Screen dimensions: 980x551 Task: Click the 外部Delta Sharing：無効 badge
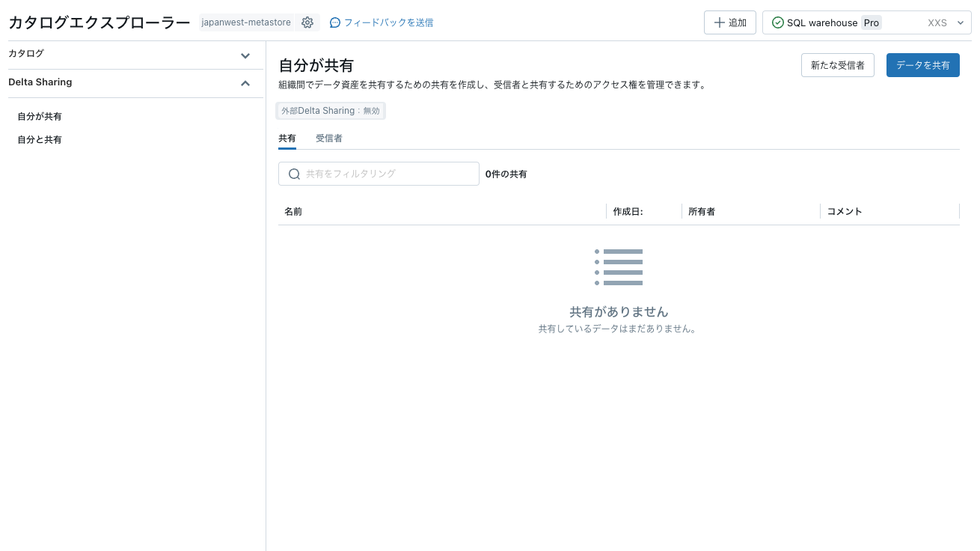coord(330,110)
